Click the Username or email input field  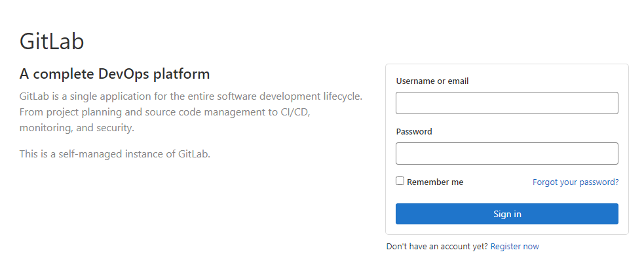point(507,103)
